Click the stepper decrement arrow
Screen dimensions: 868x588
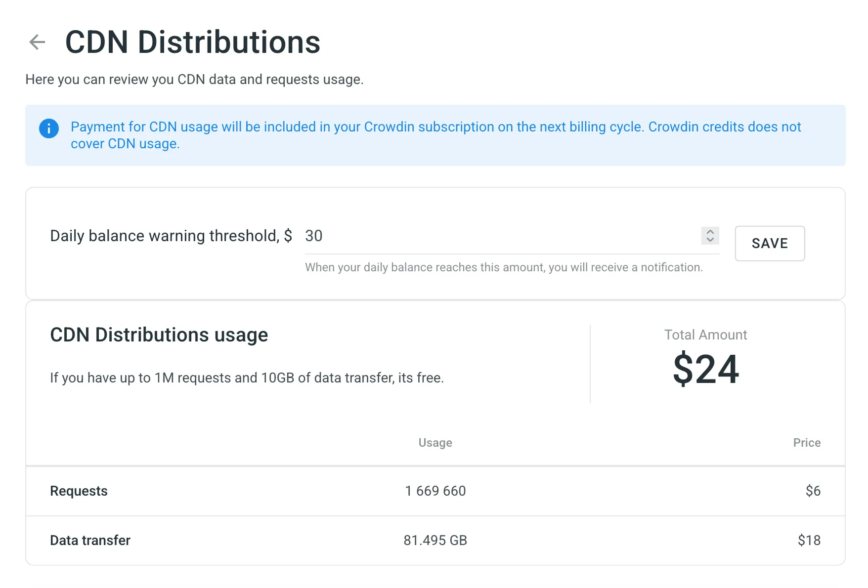(x=710, y=240)
